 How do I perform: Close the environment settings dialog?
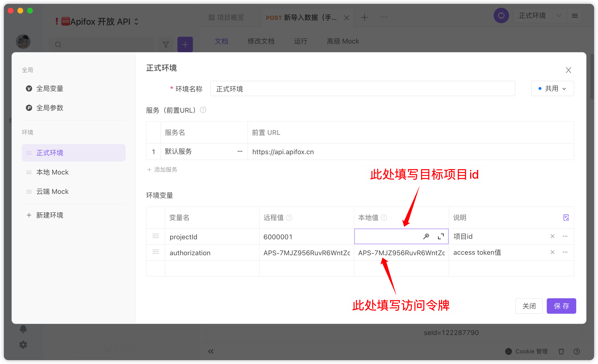[x=569, y=70]
